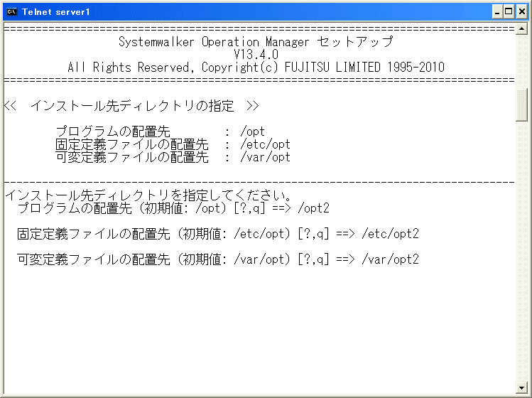This screenshot has height=398, width=532.
Task: Click the scrollbar up arrow
Action: click(x=521, y=28)
